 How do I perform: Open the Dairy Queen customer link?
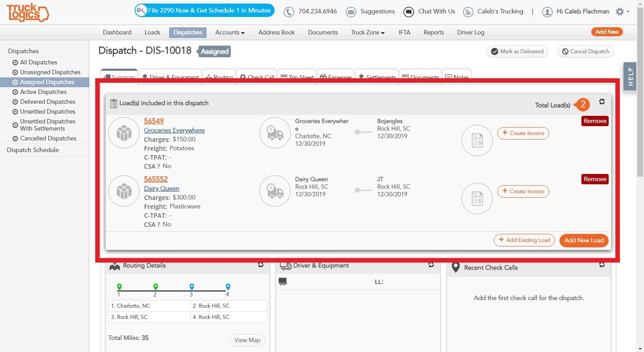tap(161, 188)
